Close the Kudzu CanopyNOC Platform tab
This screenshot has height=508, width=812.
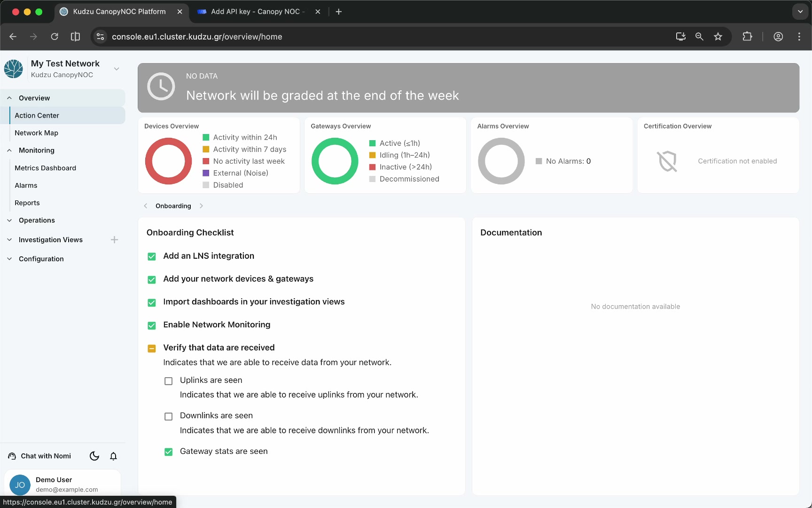(180, 12)
